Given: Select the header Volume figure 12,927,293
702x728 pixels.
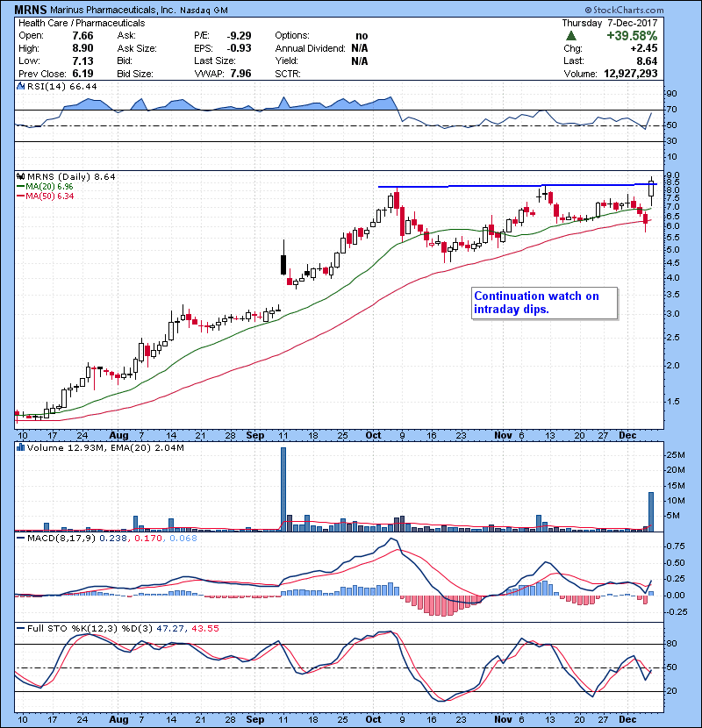Looking at the screenshot, I should (x=630, y=74).
